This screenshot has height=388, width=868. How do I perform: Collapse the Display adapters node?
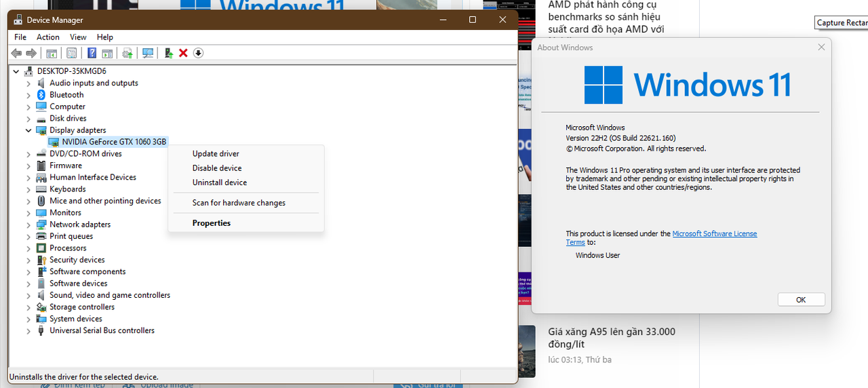click(x=28, y=130)
